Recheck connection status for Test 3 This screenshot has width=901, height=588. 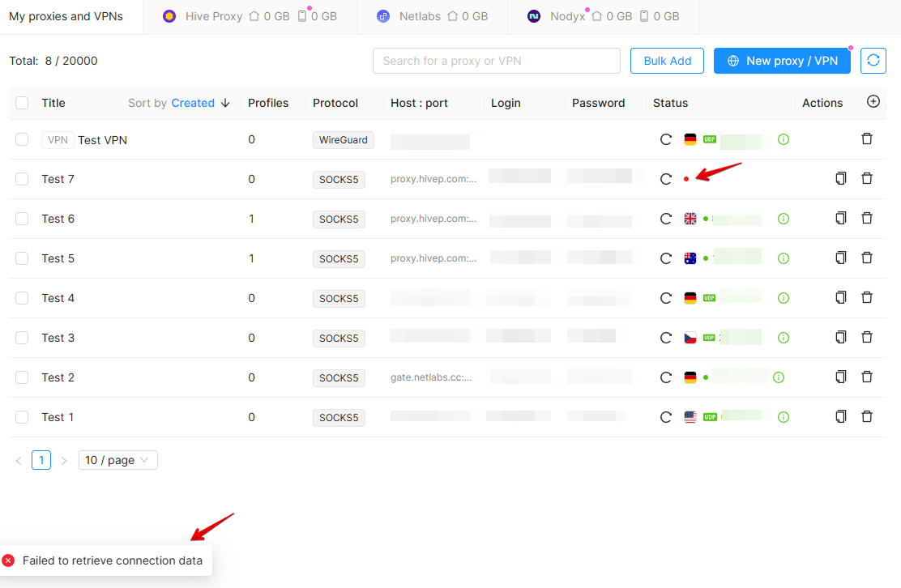tap(666, 338)
